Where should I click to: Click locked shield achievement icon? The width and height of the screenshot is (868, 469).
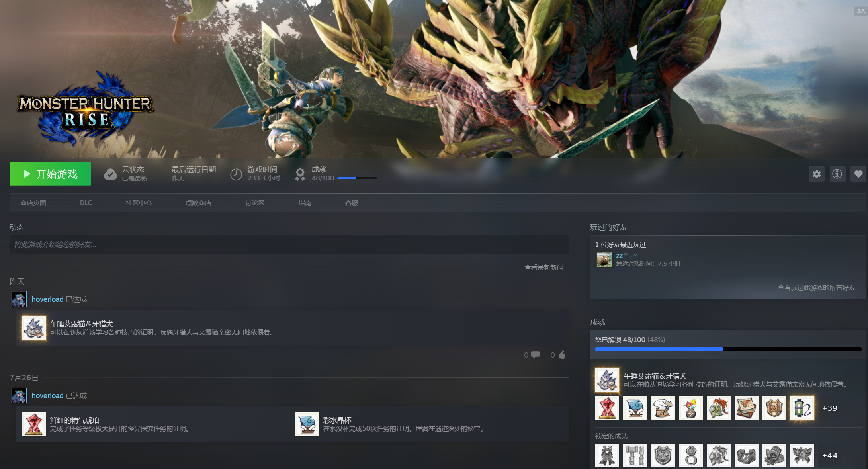pos(663,455)
